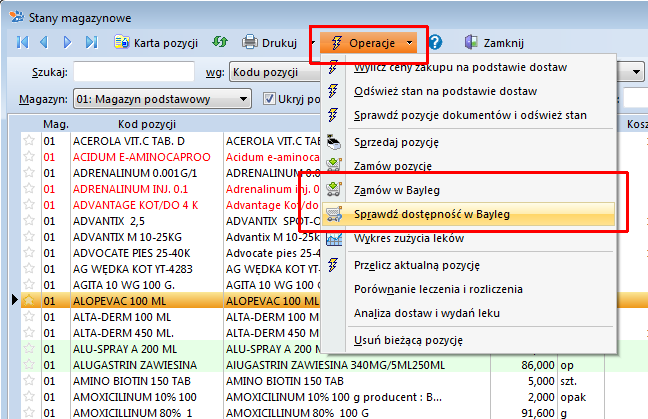Click the Drukuj print button
The height and width of the screenshot is (419, 648).
[x=269, y=43]
